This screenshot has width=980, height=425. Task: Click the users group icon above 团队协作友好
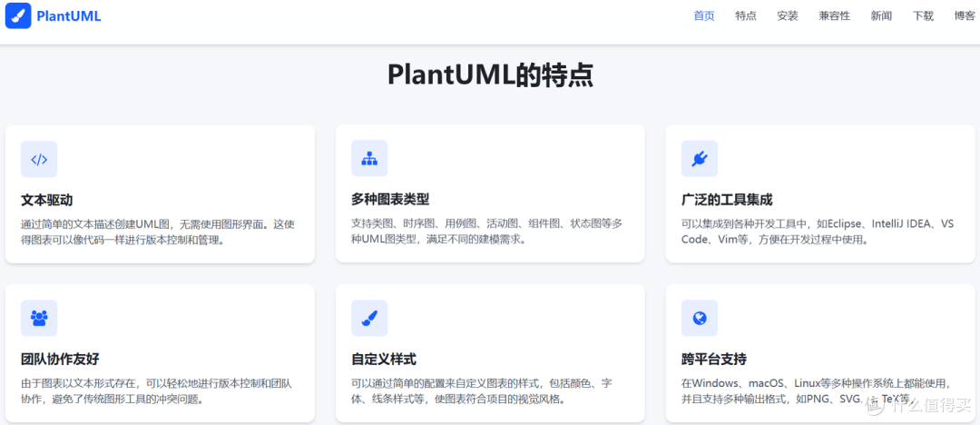[39, 318]
